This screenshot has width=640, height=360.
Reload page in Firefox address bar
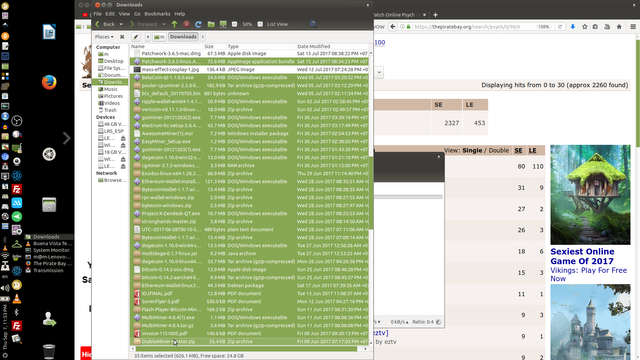[x=560, y=27]
